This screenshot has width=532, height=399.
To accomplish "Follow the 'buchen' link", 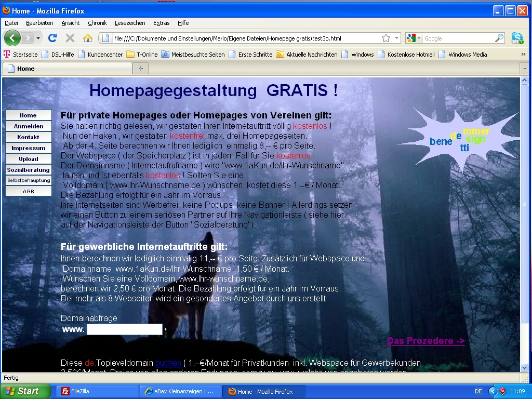I will click(x=168, y=363).
